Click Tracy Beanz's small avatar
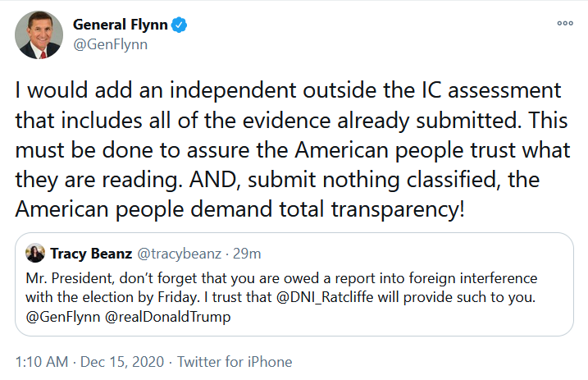Viewport: 588px width, 380px height. tap(35, 254)
